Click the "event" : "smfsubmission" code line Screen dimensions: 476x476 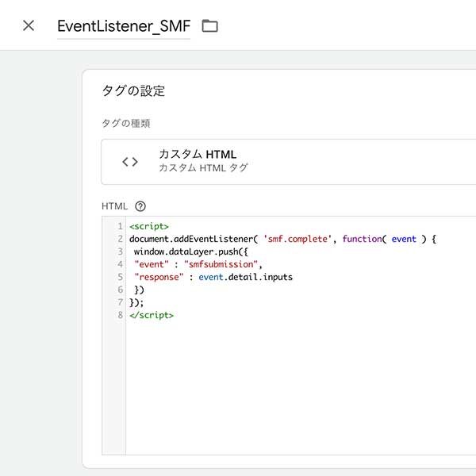[x=198, y=264]
